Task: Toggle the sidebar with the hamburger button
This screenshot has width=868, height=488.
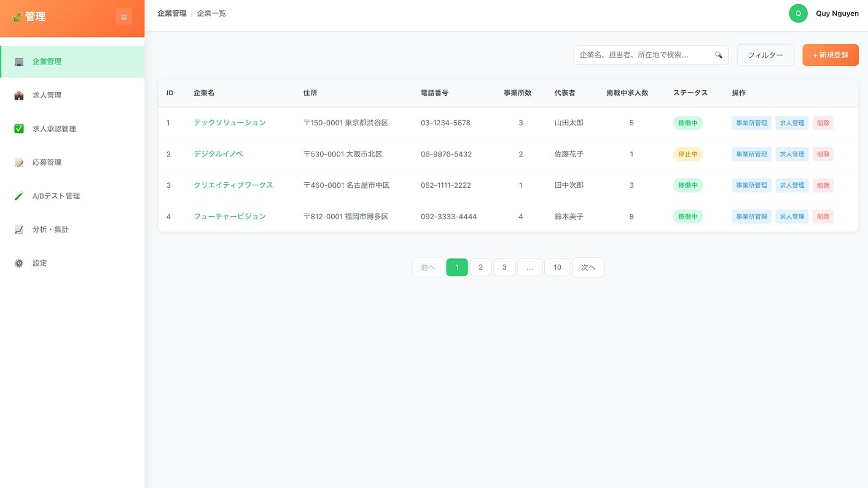Action: pyautogui.click(x=123, y=17)
